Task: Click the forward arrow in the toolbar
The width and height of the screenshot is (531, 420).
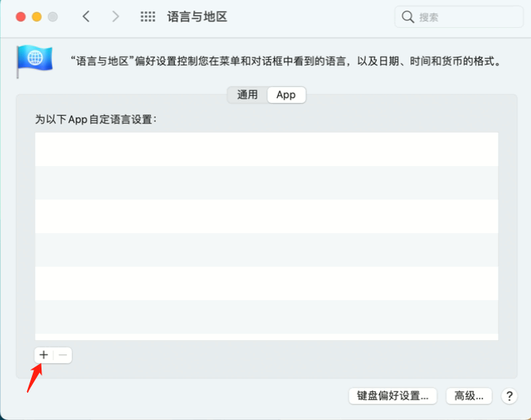Action: click(x=116, y=16)
